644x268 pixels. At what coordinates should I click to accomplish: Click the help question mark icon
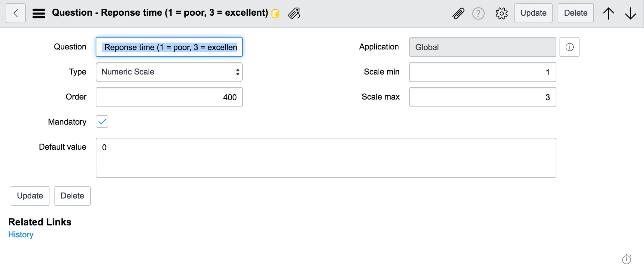(x=478, y=13)
